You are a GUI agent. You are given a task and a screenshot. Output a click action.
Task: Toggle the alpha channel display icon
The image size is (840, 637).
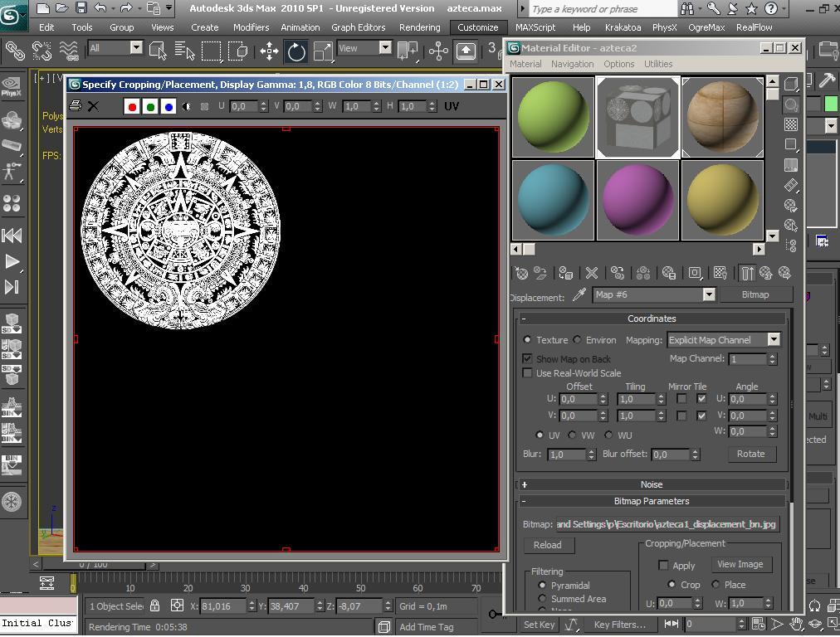click(186, 106)
